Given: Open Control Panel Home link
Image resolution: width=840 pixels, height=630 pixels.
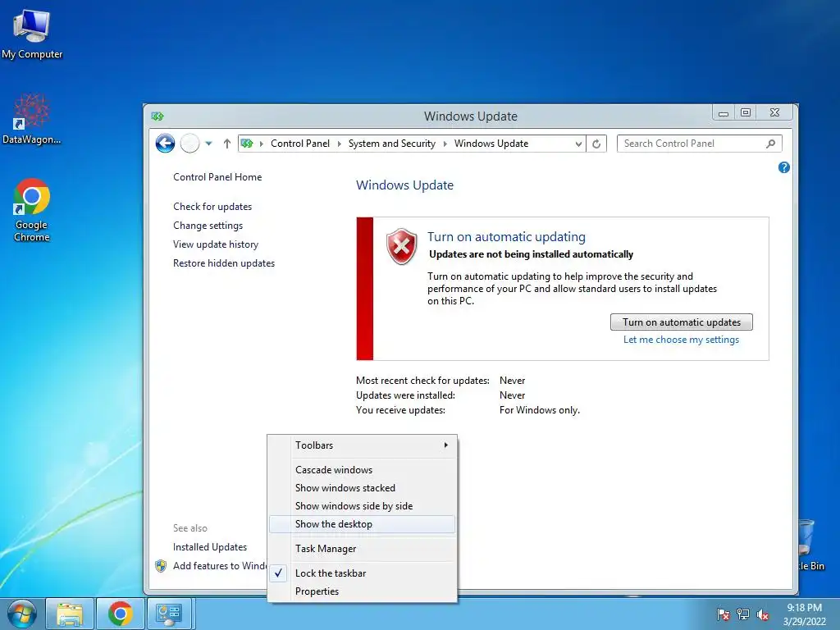Looking at the screenshot, I should pyautogui.click(x=217, y=177).
